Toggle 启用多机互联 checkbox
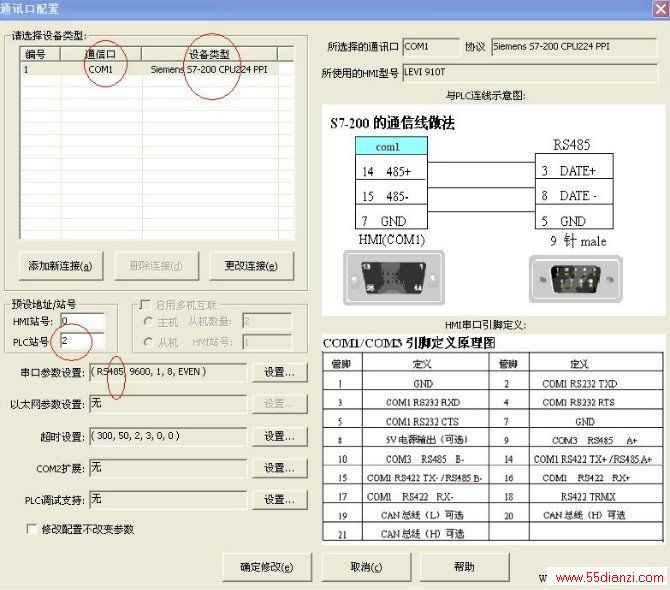This screenshot has width=670, height=590. 145,305
